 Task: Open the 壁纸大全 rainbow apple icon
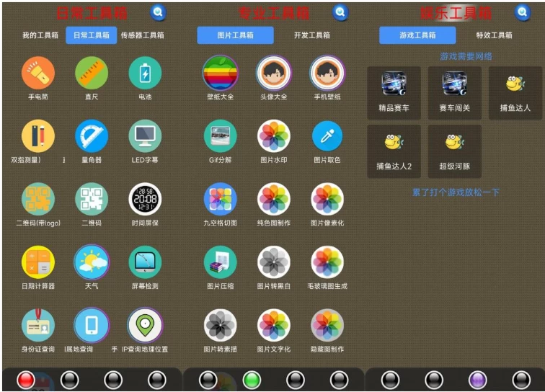point(221,73)
